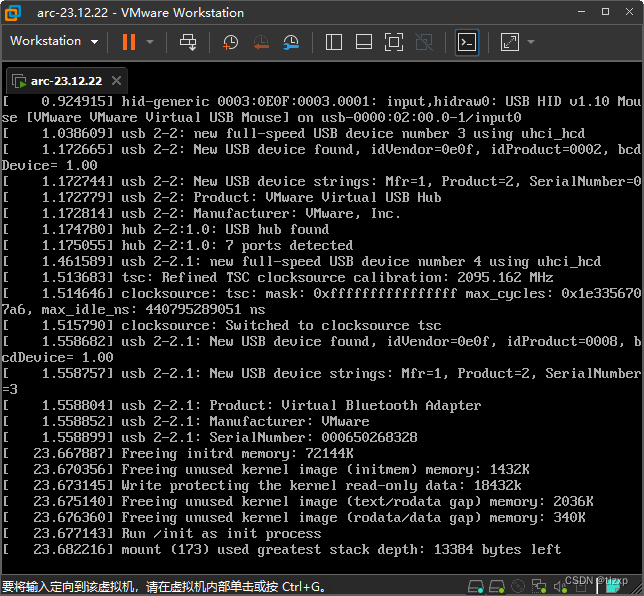Open the Workstation menu

click(54, 41)
